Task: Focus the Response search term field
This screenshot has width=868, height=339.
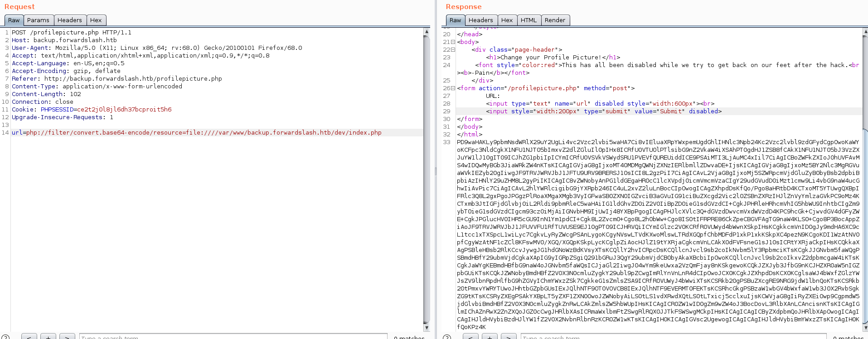Action: (673, 337)
